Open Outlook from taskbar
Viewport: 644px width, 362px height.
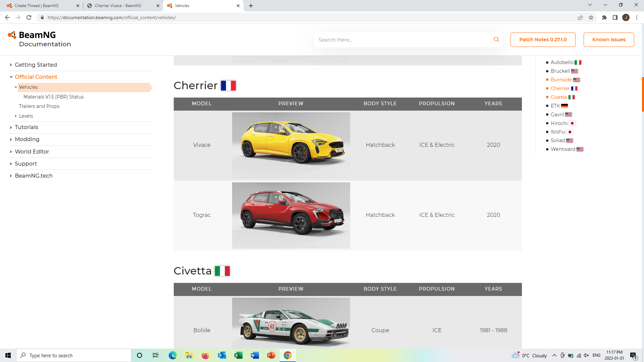[x=222, y=355]
